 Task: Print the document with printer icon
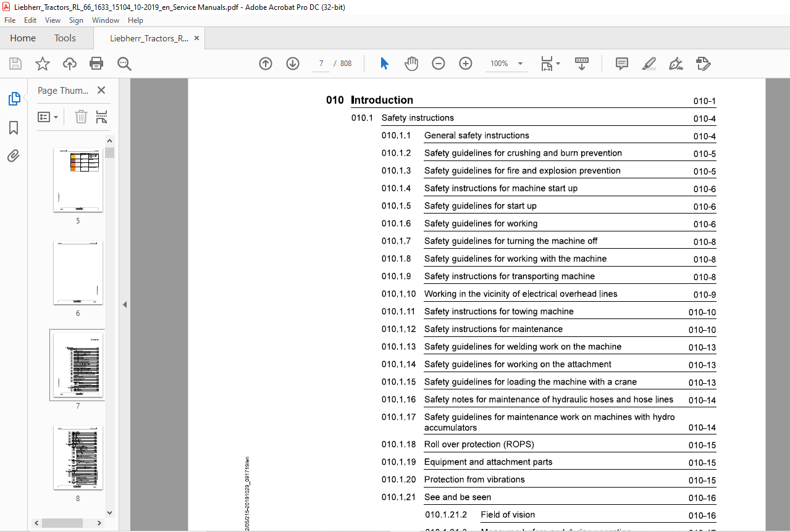(96, 64)
